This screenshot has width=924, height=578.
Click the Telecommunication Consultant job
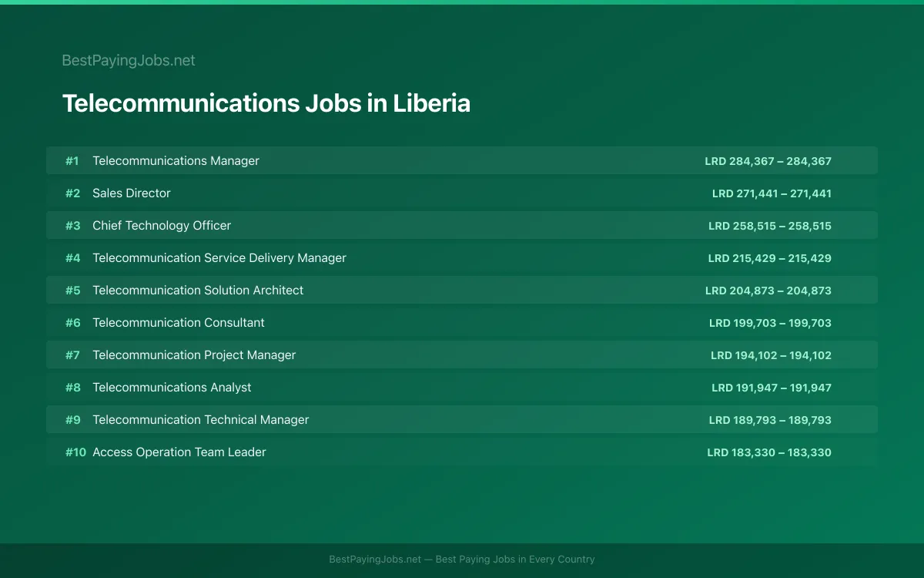tap(179, 322)
